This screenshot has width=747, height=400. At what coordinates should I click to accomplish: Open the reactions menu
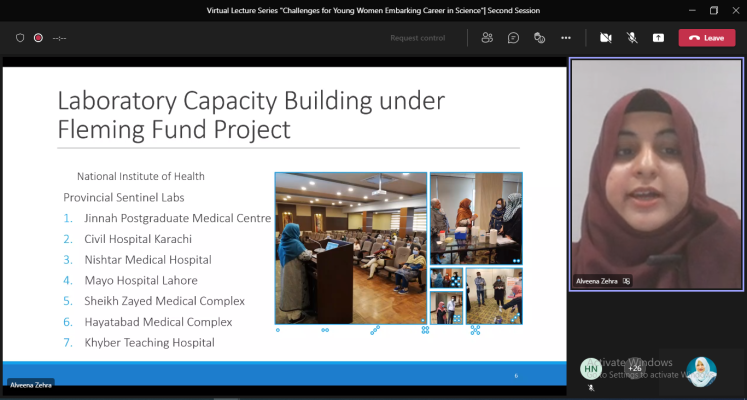coord(539,38)
